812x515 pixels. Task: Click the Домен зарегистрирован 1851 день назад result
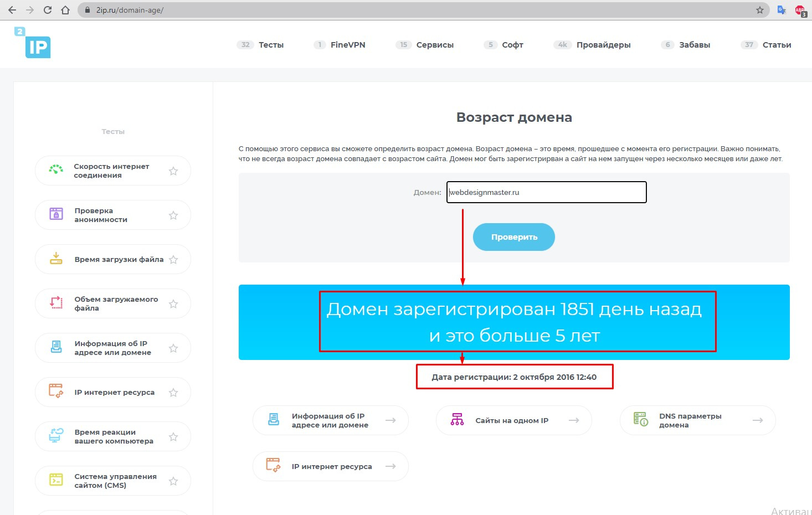(x=514, y=309)
